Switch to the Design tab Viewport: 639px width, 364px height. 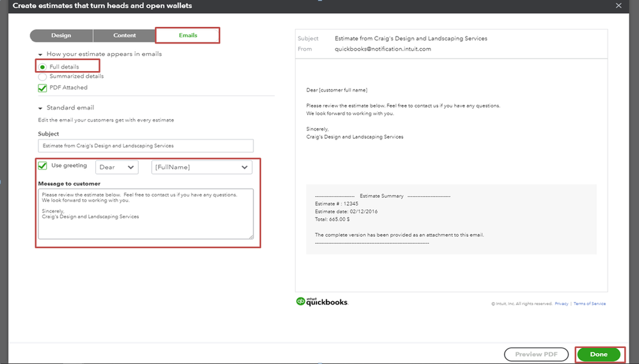tap(61, 35)
